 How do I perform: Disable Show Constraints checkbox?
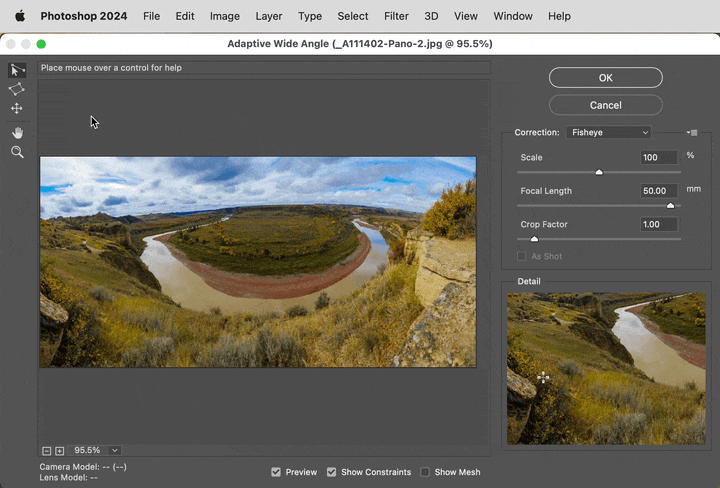click(x=332, y=472)
